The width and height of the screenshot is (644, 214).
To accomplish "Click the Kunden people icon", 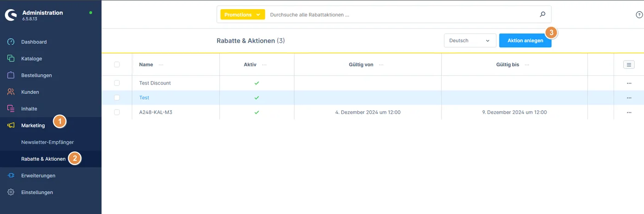I will (x=11, y=92).
